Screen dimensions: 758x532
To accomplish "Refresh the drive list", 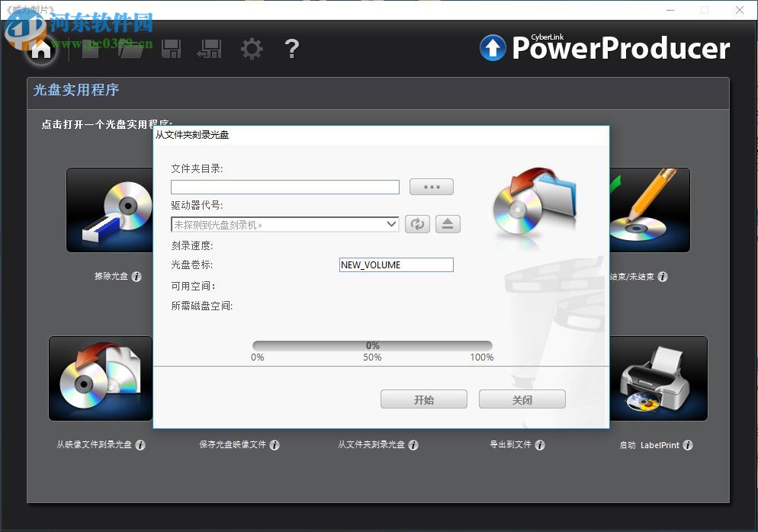I will pyautogui.click(x=417, y=224).
